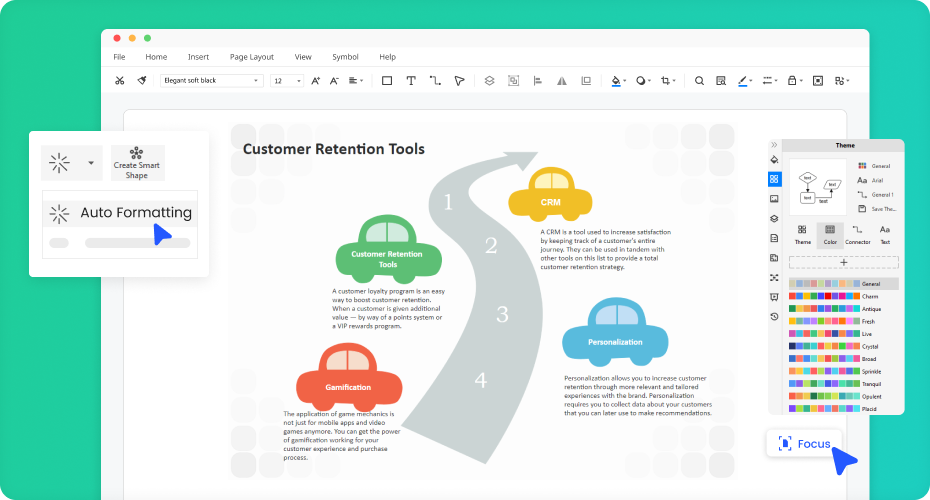Expand the font size dropdown
The height and width of the screenshot is (500, 930).
tap(287, 81)
